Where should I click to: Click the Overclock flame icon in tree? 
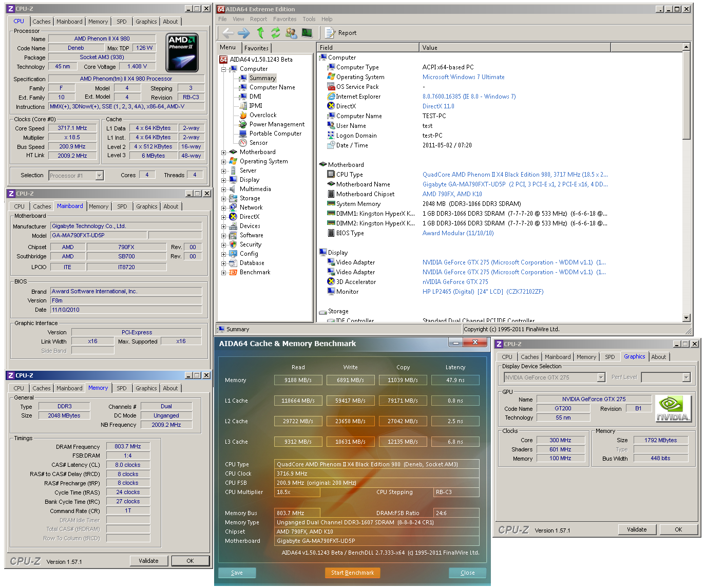[x=243, y=115]
